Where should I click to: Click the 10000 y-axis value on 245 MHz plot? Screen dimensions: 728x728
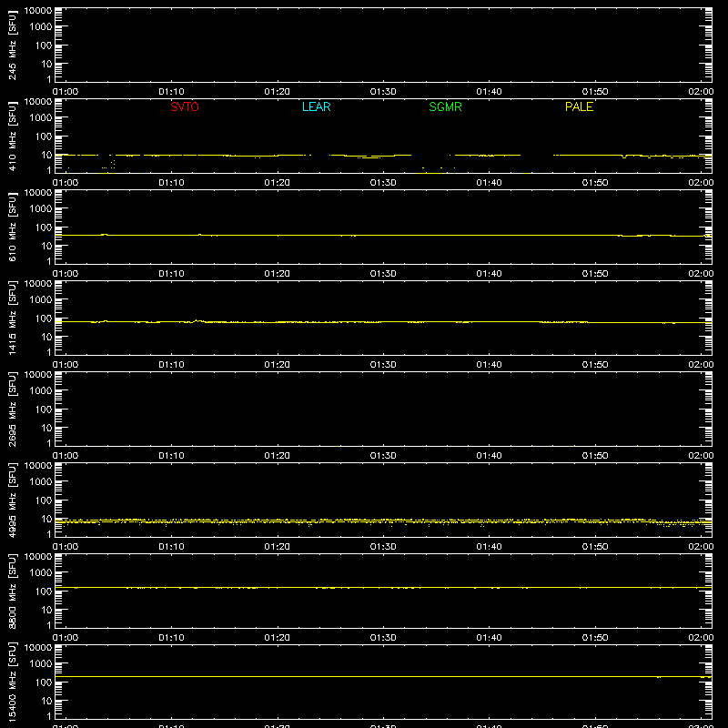click(x=38, y=11)
